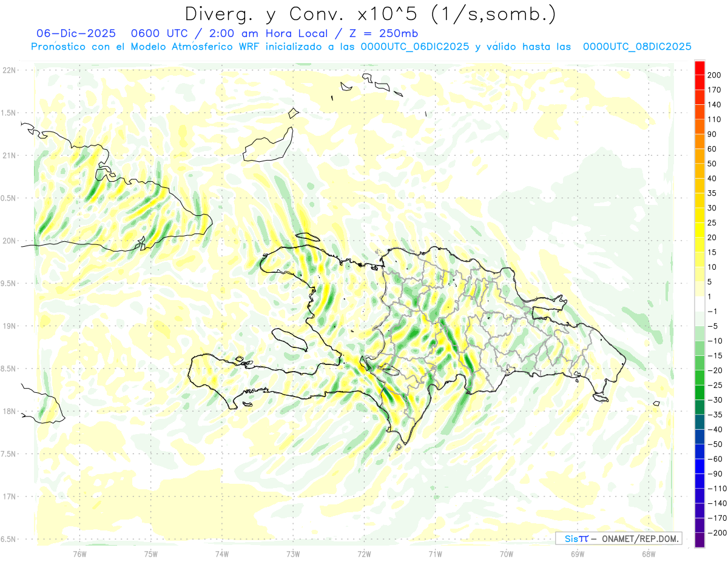The image size is (728, 562).
Task: Click the '20N' latitude label
Action: (x=9, y=241)
